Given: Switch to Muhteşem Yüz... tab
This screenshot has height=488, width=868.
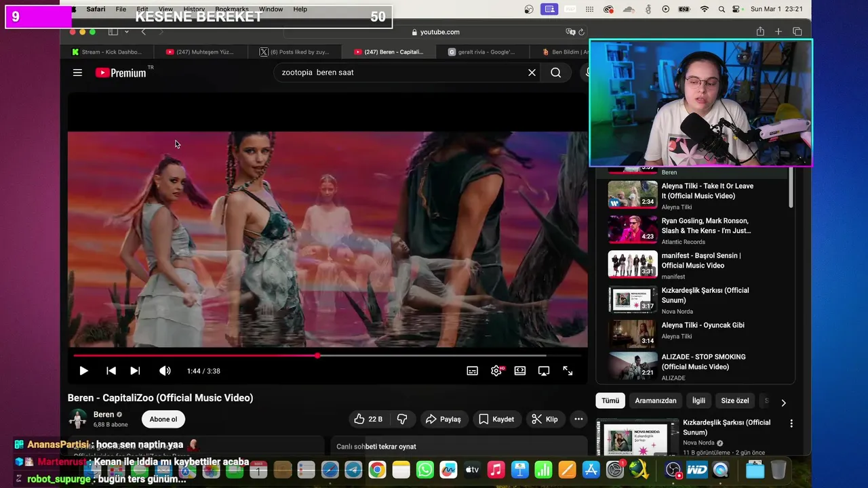Looking at the screenshot, I should coord(201,52).
